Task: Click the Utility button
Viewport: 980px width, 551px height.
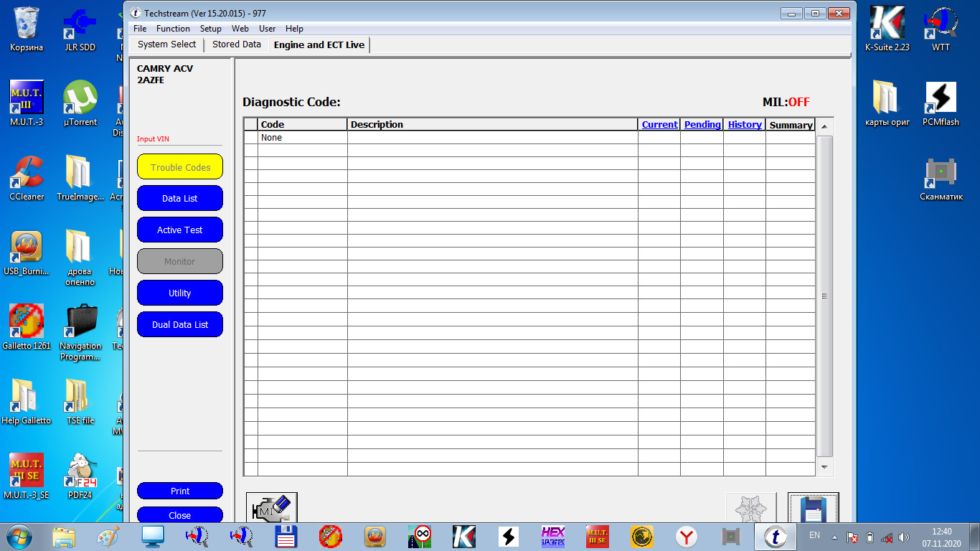Action: coord(180,293)
